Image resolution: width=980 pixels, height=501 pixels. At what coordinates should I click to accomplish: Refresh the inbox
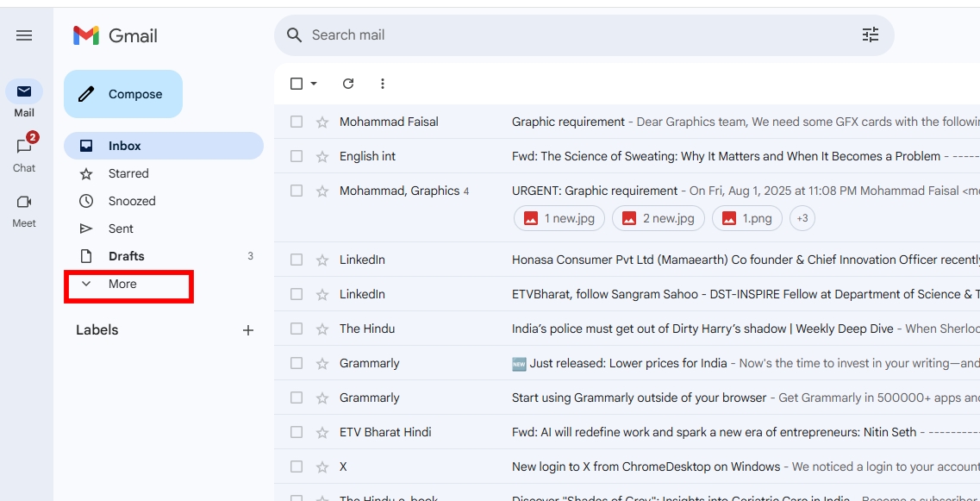[348, 84]
